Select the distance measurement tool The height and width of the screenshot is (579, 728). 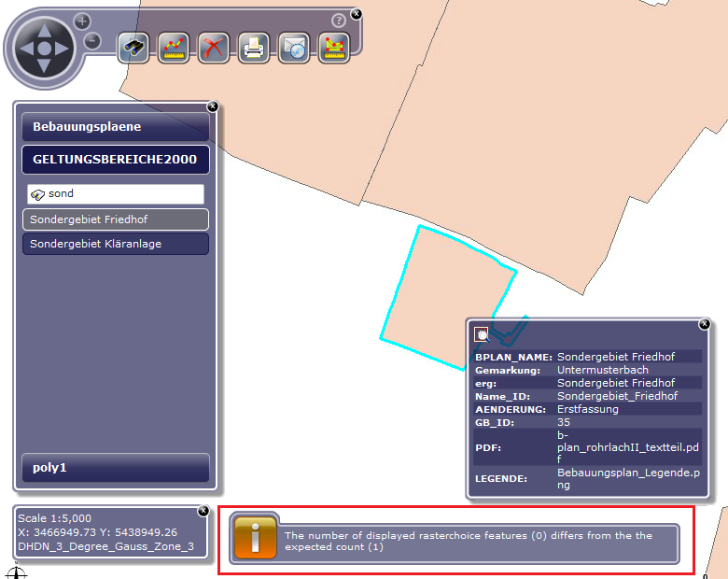tap(174, 48)
